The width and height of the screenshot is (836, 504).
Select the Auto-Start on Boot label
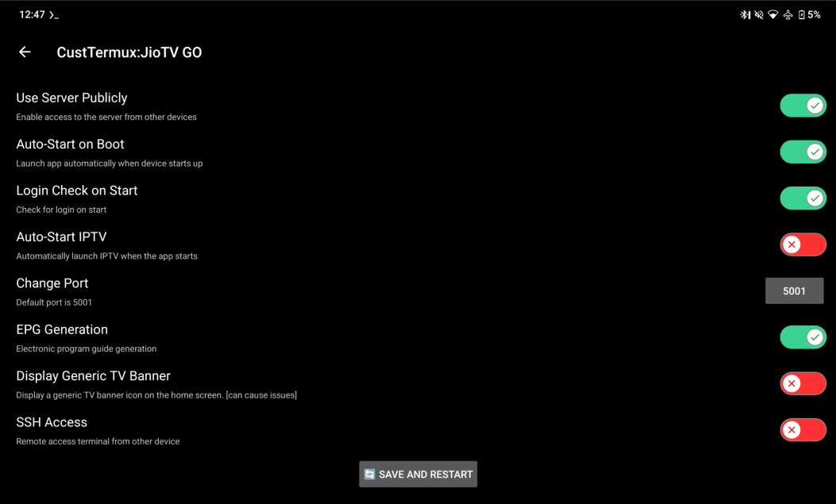(70, 144)
